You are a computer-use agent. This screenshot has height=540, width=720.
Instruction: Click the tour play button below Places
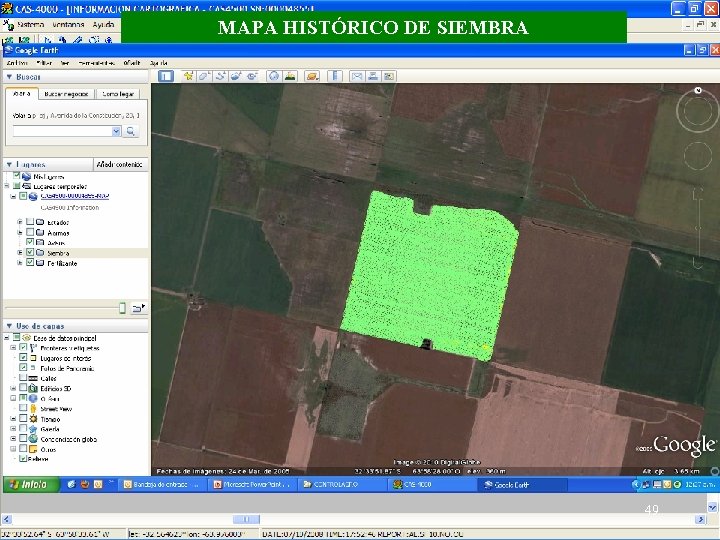(138, 308)
